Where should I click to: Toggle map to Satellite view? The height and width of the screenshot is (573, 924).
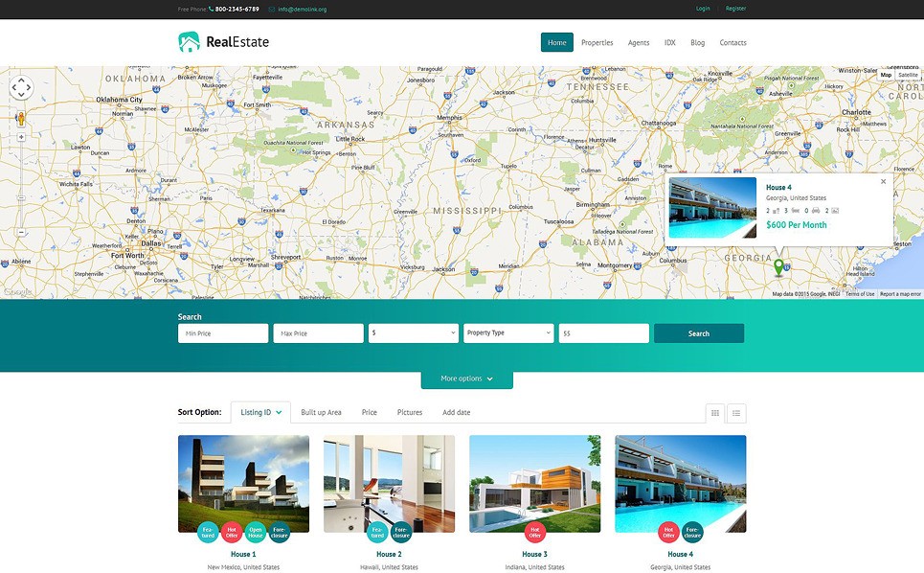coord(908,75)
